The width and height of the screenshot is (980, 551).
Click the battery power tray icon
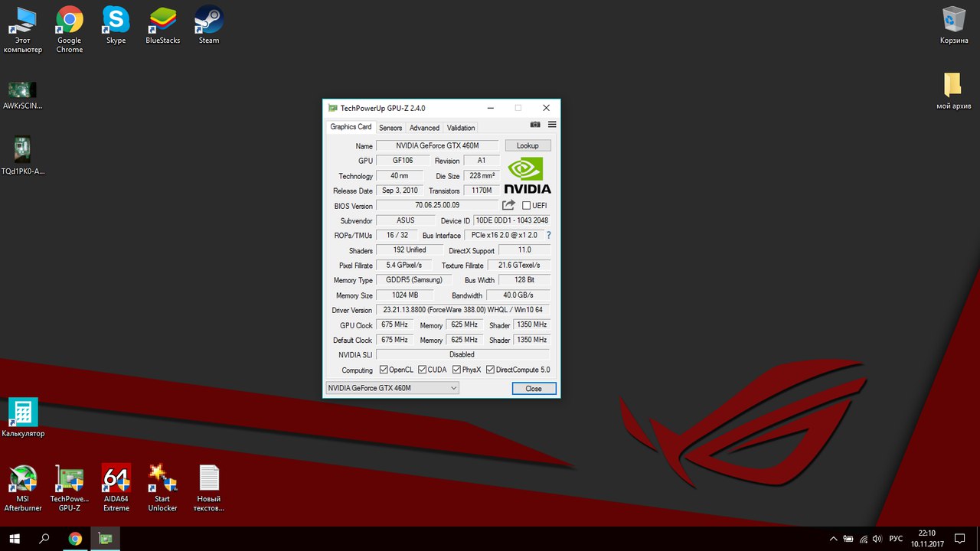(848, 539)
